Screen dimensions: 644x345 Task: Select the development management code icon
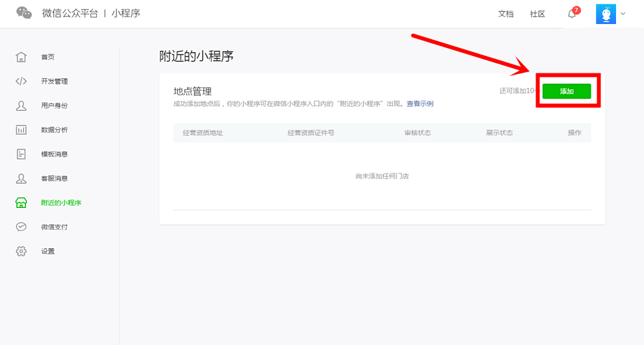[x=21, y=81]
